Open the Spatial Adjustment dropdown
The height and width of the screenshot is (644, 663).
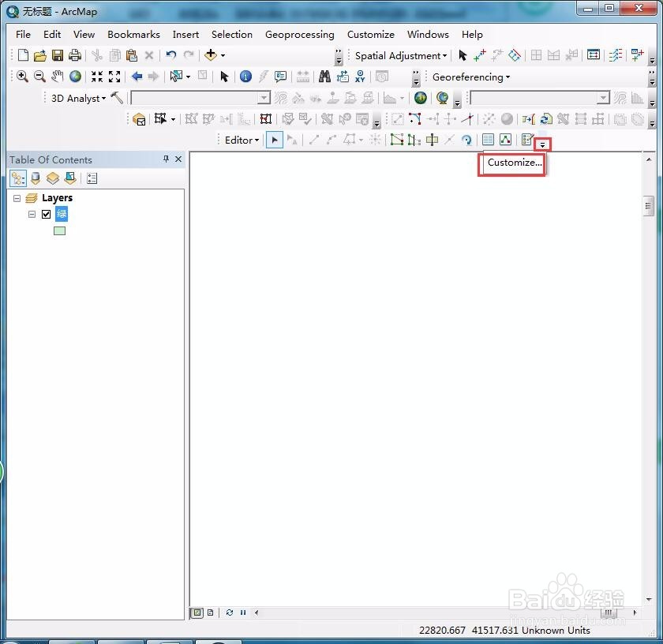click(400, 56)
